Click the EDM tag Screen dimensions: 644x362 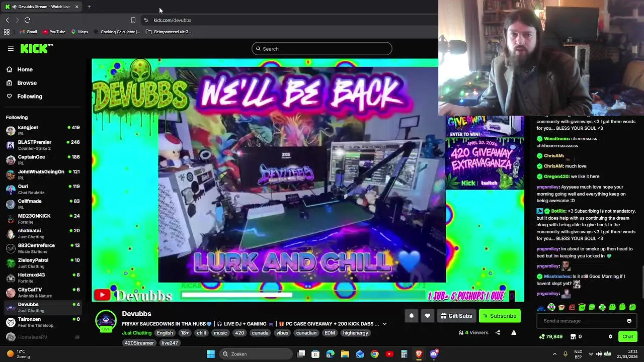(330, 333)
